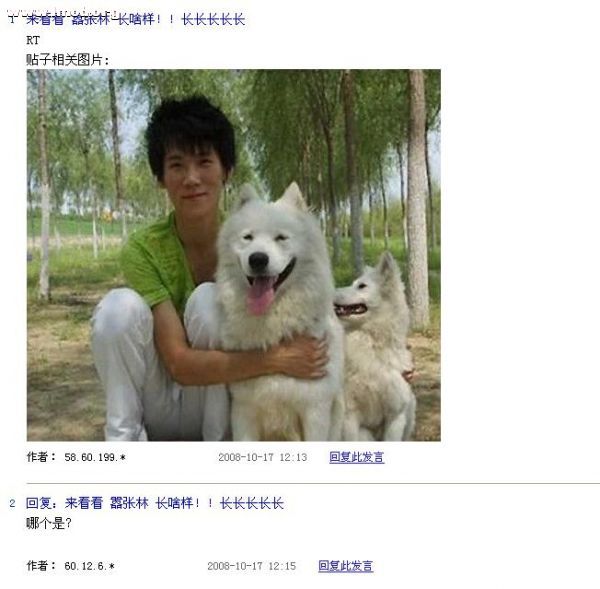Click timestamp 2008-10-17 12:15
Screen dimensions: 600x589
(252, 566)
